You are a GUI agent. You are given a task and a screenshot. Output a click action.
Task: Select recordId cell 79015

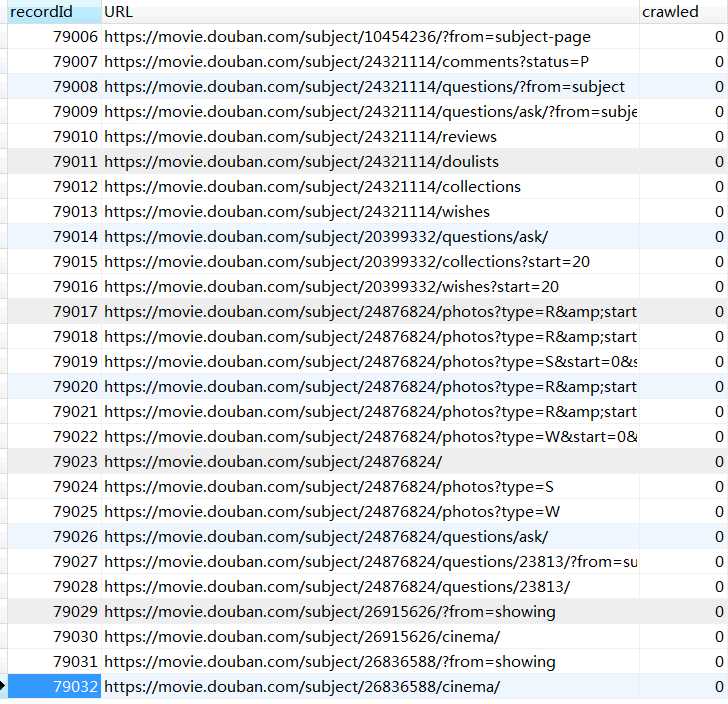[54, 261]
